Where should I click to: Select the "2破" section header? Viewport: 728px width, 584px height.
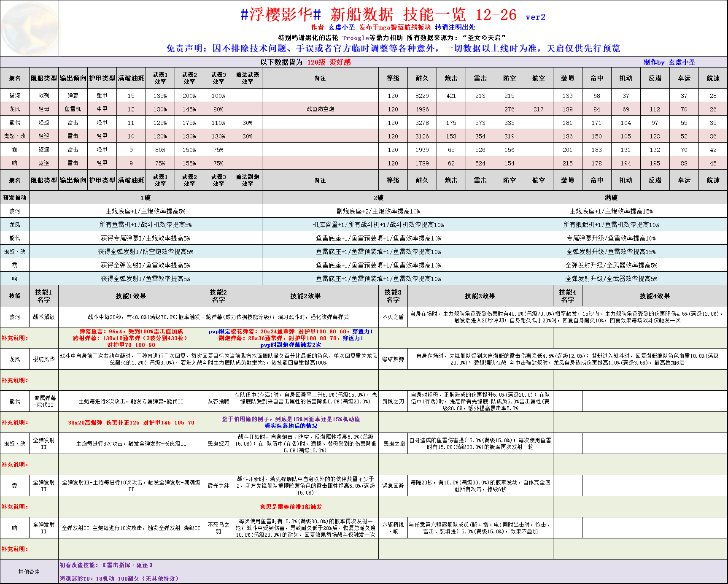click(x=378, y=197)
